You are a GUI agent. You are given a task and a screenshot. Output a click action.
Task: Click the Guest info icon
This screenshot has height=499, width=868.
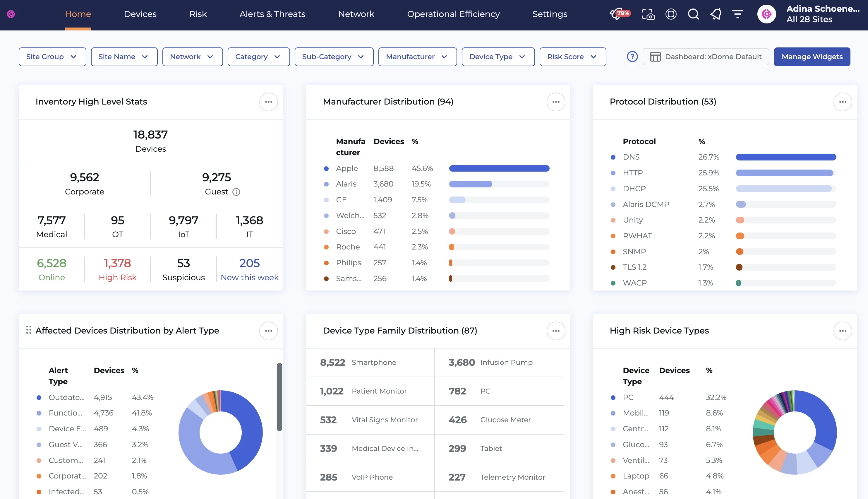pos(236,192)
